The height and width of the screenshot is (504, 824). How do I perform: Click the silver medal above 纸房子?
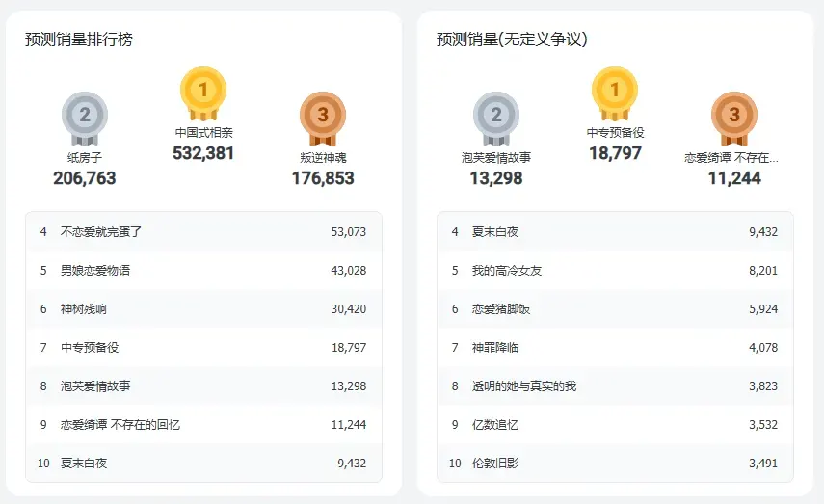[x=85, y=119]
